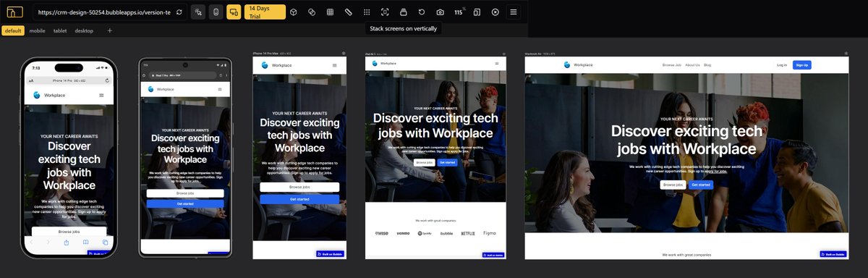Click Browse jobs in Macbook Air preview
This screenshot has height=278, width=868.
[x=673, y=185]
